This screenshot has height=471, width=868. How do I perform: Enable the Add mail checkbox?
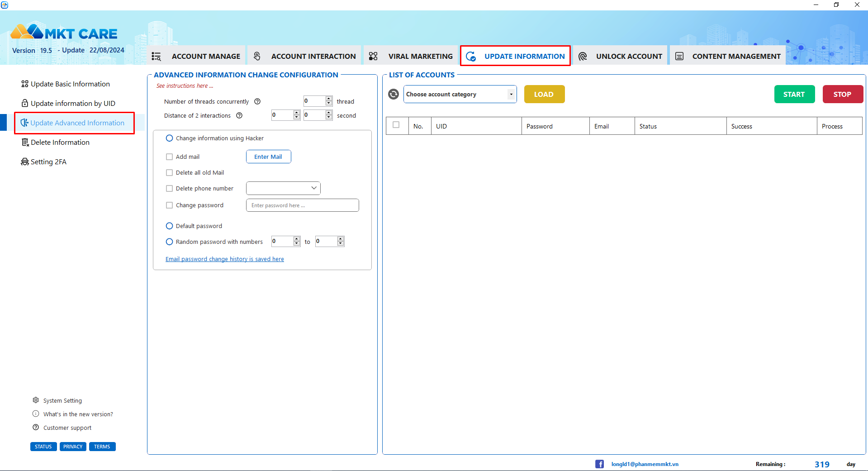[x=170, y=157]
